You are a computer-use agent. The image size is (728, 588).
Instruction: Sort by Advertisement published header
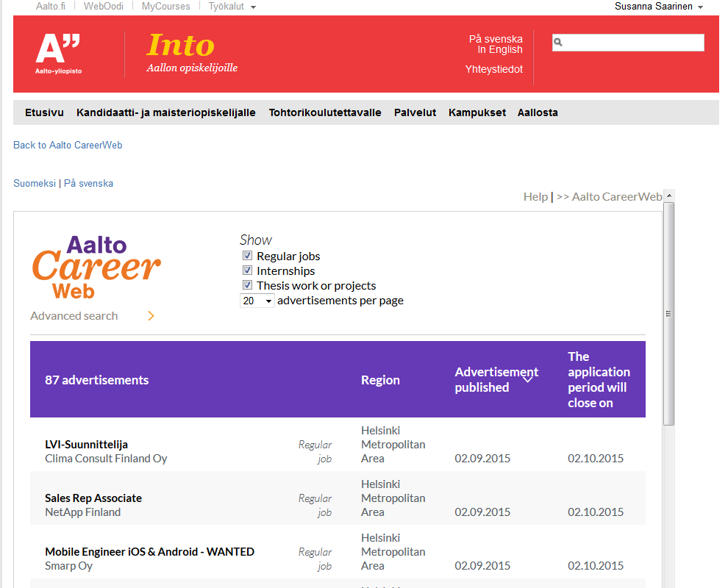pos(496,379)
